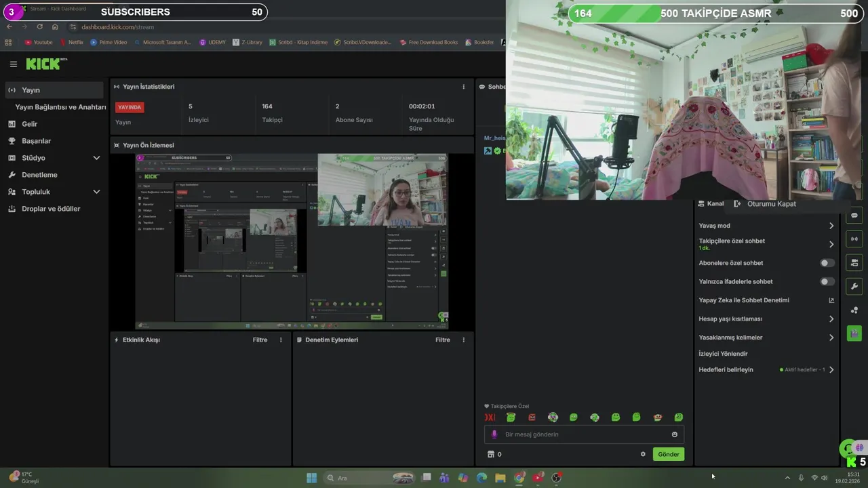Open chat settings gear next to Gönder
Viewport: 868px width, 488px height.
click(x=643, y=454)
